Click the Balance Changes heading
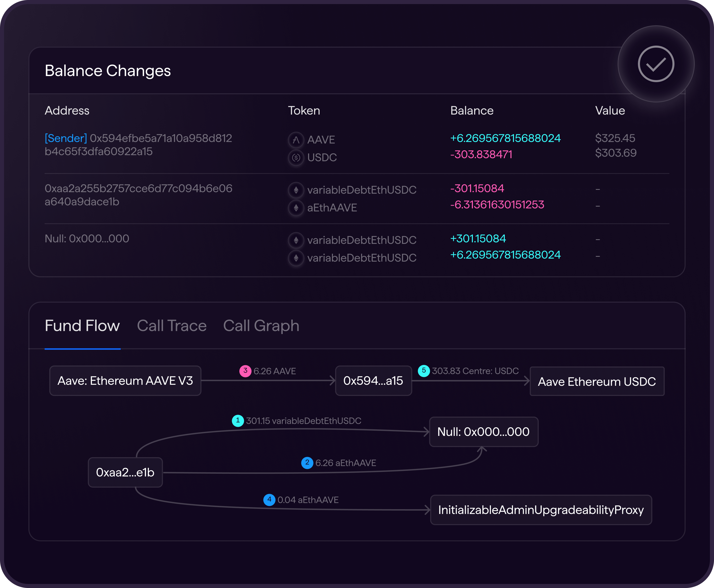The height and width of the screenshot is (588, 714). click(108, 71)
